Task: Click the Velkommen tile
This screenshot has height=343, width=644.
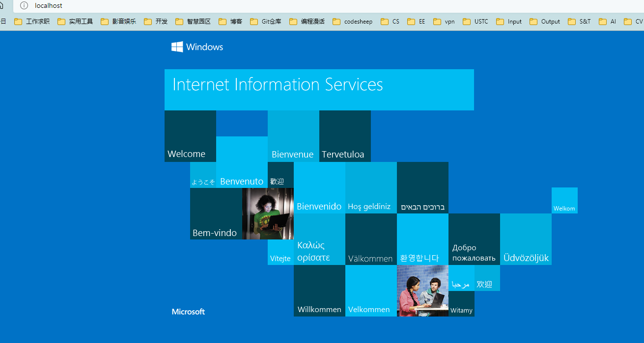Action: click(371, 290)
